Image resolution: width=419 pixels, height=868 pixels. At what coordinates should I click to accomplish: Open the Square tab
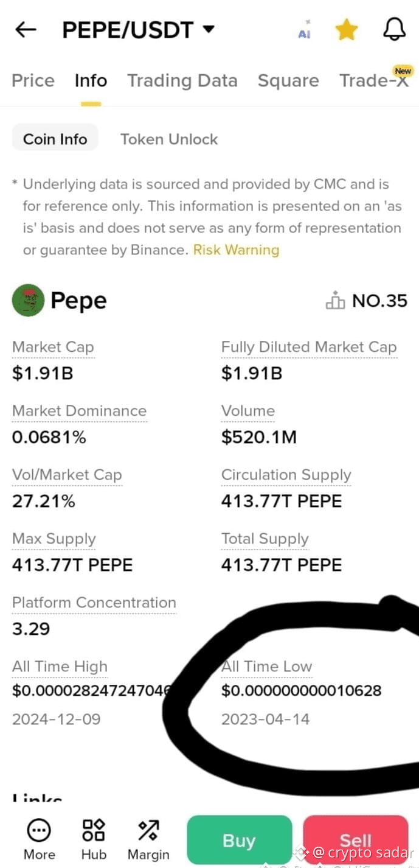click(288, 80)
